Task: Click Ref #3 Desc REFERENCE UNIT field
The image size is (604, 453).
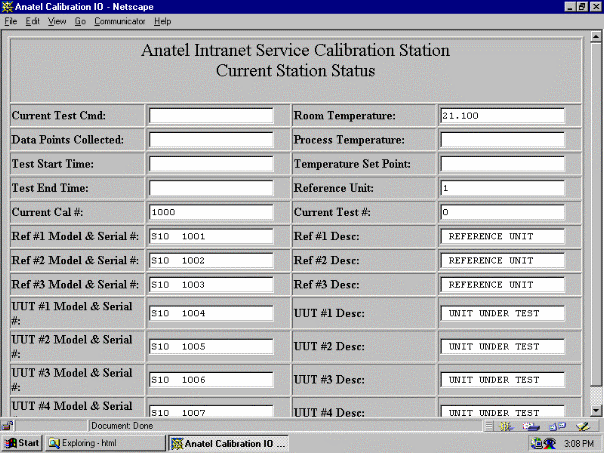Action: point(502,285)
